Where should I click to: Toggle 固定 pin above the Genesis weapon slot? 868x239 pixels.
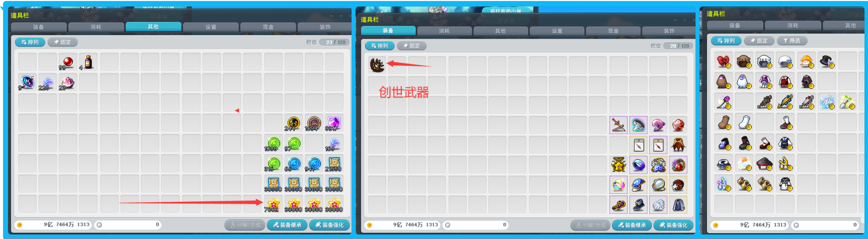click(412, 46)
